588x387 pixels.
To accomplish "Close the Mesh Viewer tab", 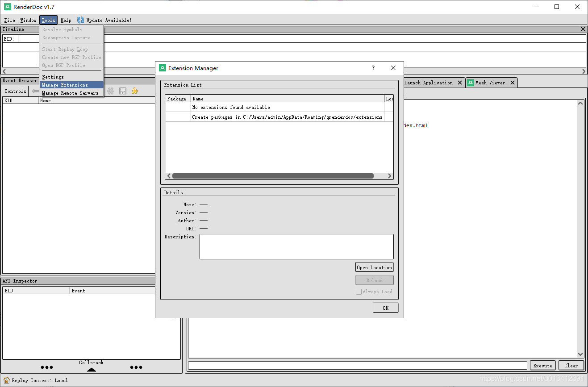I will click(513, 83).
